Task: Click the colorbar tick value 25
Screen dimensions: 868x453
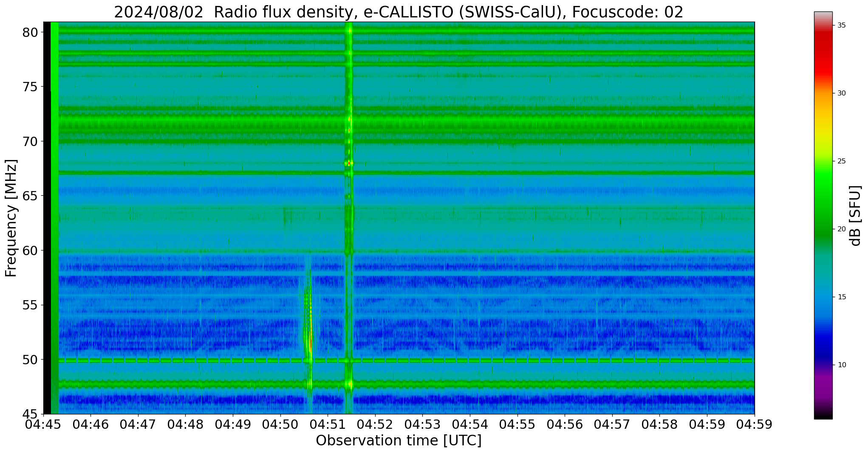Action: tap(842, 161)
